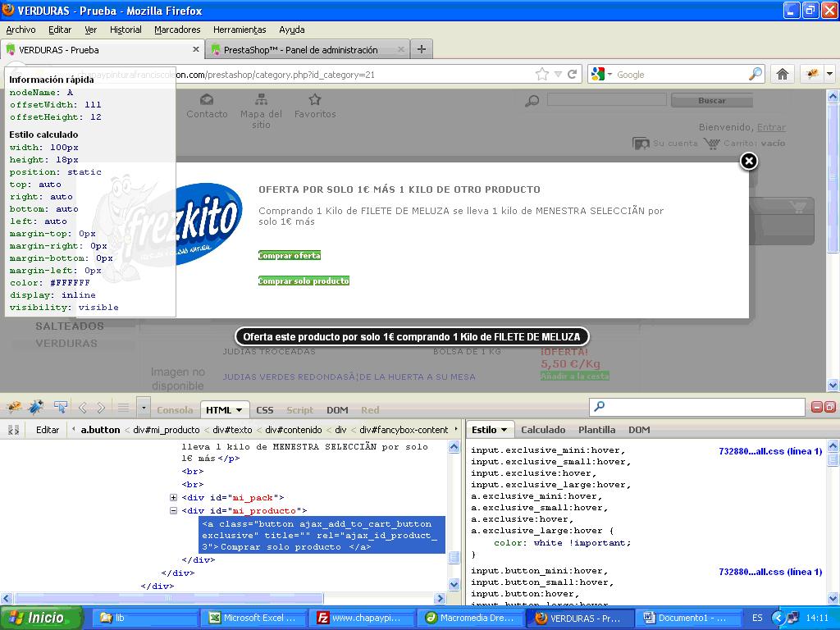This screenshot has width=840, height=630.
Task: Go to the Firefox home page
Action: 782,74
